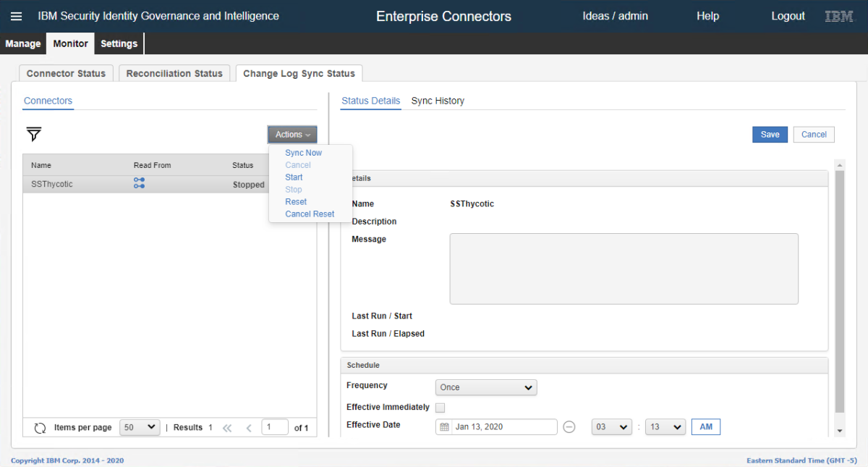This screenshot has height=467, width=868.
Task: Enable the Effective Immediately checkbox
Action: click(x=441, y=408)
